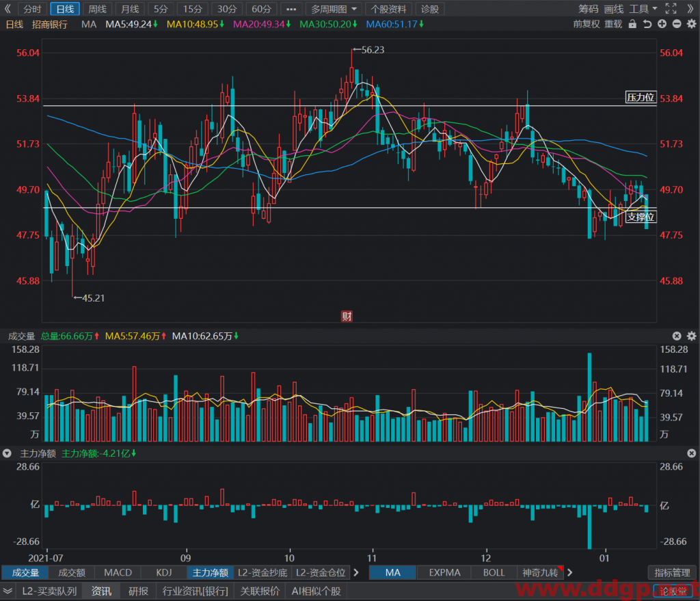Collapse left panel with double-chevron icon
700x601 pixels.
pos(8,9)
